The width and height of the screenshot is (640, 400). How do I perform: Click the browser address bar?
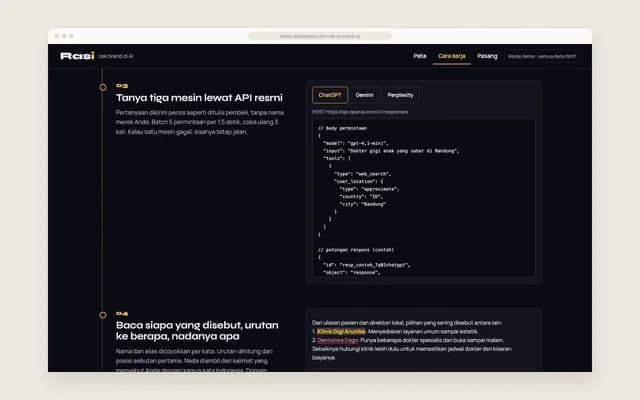320,36
